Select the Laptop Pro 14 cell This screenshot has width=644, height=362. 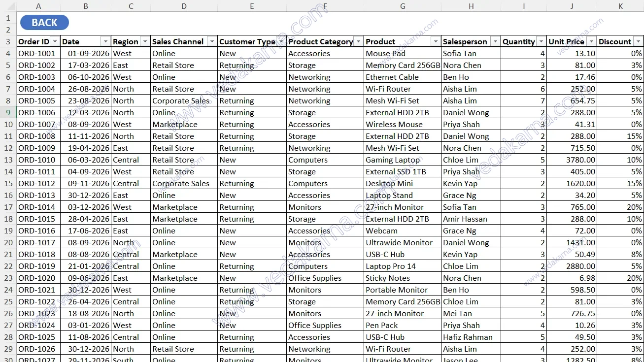pyautogui.click(x=403, y=266)
